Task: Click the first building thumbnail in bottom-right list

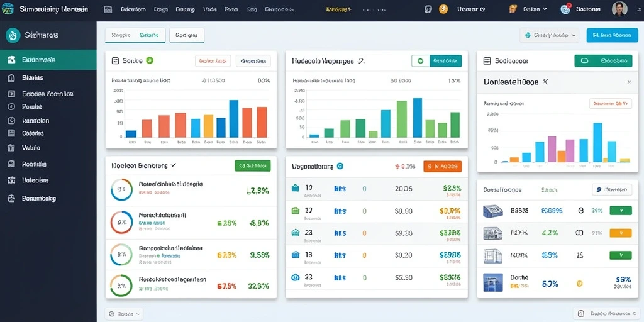Action: coord(493,211)
